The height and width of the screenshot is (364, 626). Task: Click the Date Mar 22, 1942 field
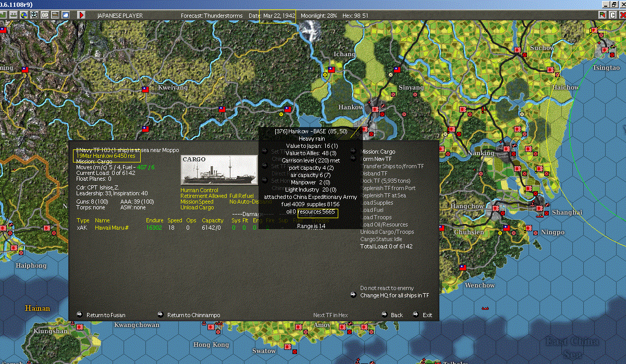point(277,16)
